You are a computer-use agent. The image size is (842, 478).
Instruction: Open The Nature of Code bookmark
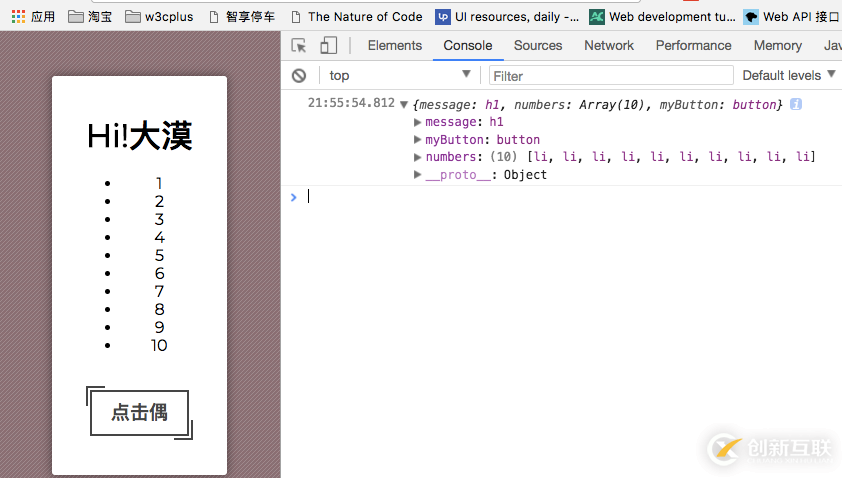pyautogui.click(x=357, y=17)
